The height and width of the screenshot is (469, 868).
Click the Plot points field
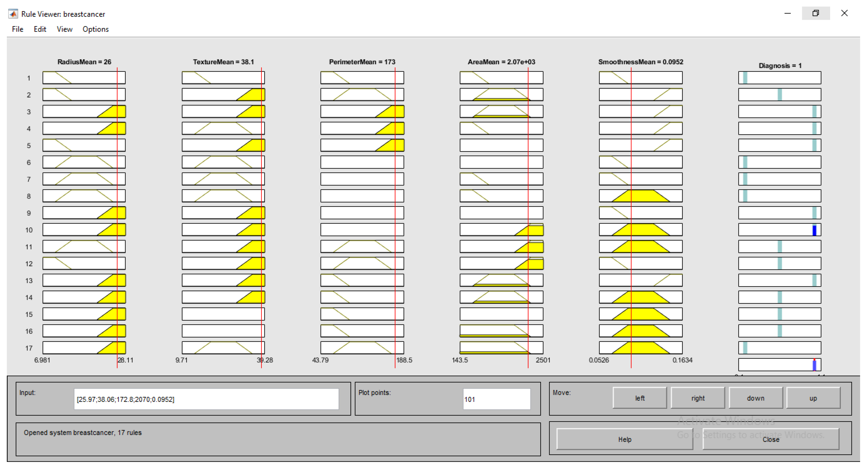pos(497,399)
